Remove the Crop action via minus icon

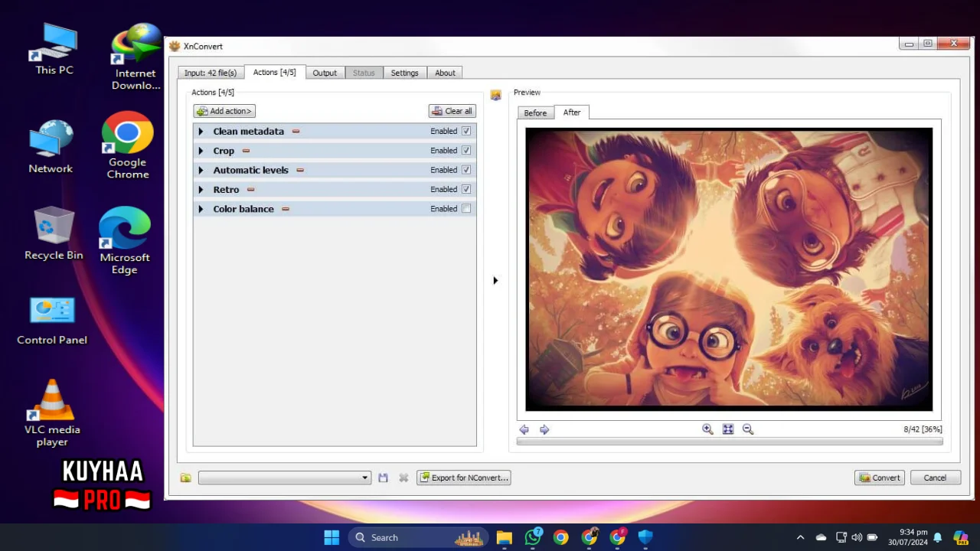click(246, 151)
